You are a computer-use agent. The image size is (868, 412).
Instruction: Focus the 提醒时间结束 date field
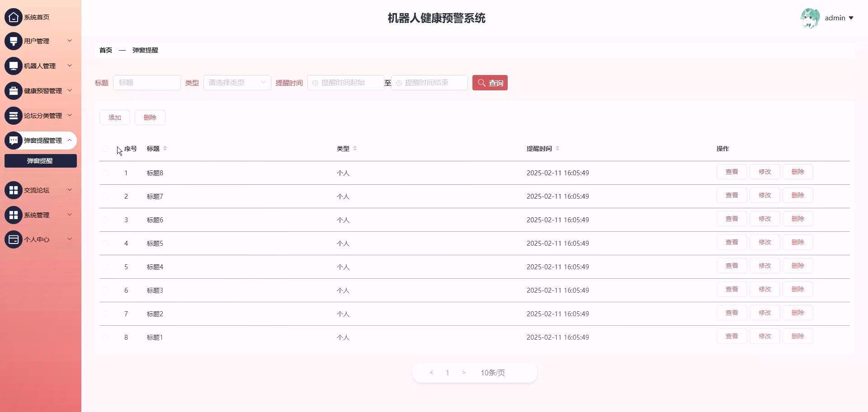[x=429, y=83]
